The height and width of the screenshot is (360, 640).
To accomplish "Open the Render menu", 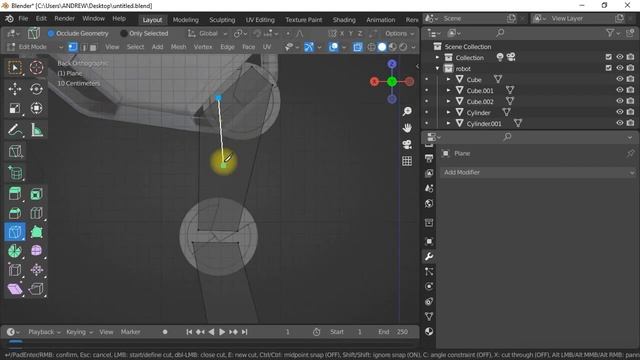I will pos(64,19).
